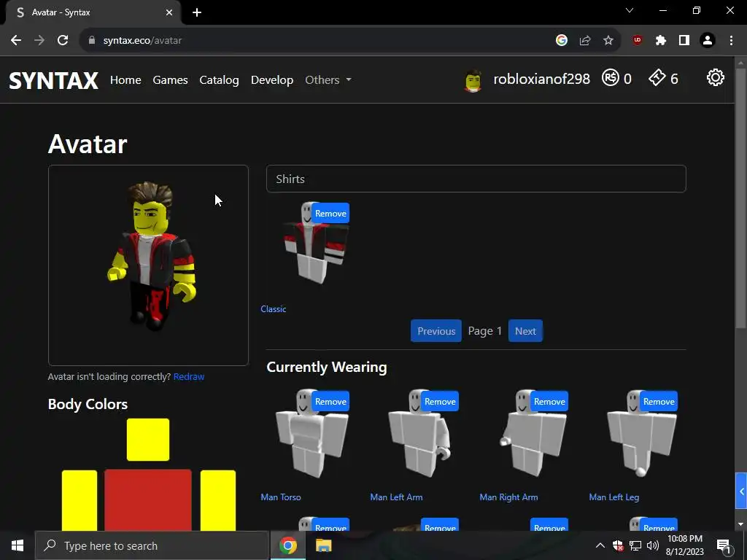Image resolution: width=747 pixels, height=560 pixels.
Task: Click the Robux currency icon
Action: coord(611,77)
